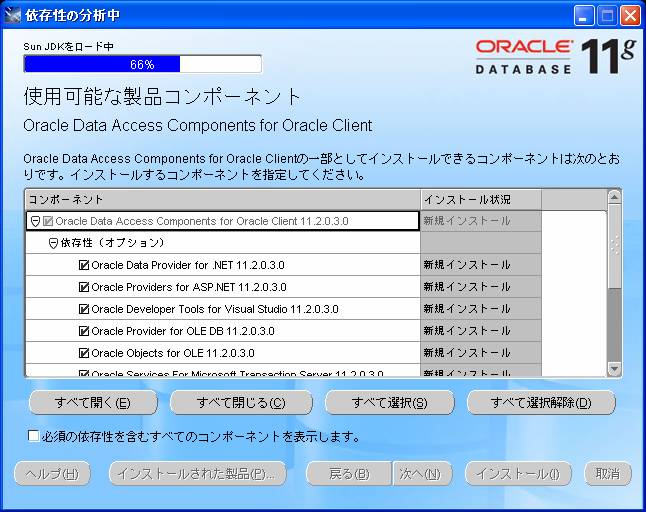Cancel installation with 取消 button
The image size is (646, 512).
coord(608,474)
